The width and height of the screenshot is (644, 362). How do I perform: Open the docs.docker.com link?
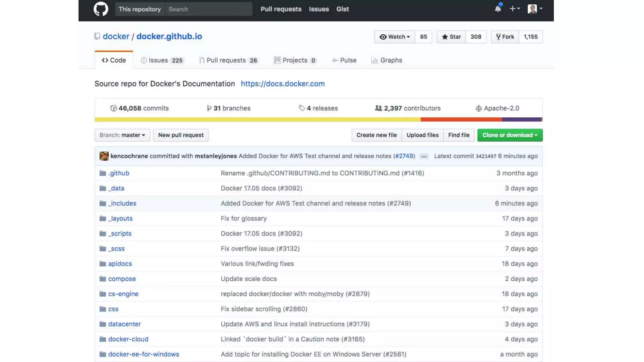pos(282,84)
